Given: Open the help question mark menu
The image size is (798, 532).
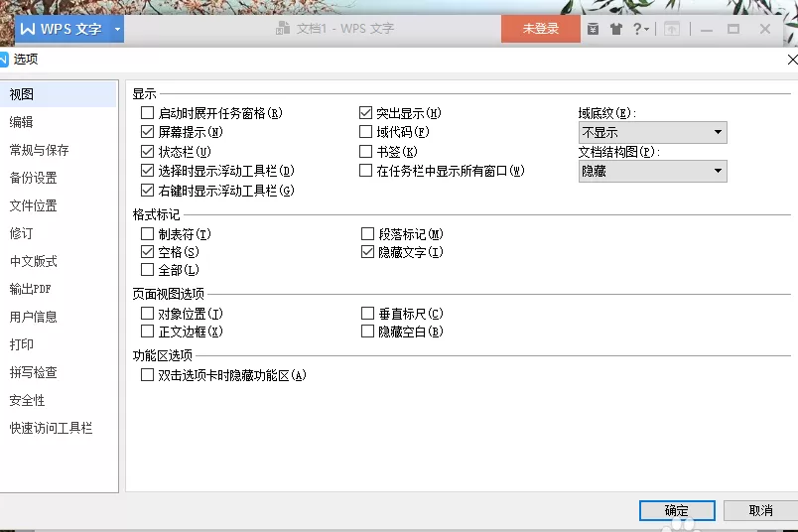Looking at the screenshot, I should click(641, 29).
